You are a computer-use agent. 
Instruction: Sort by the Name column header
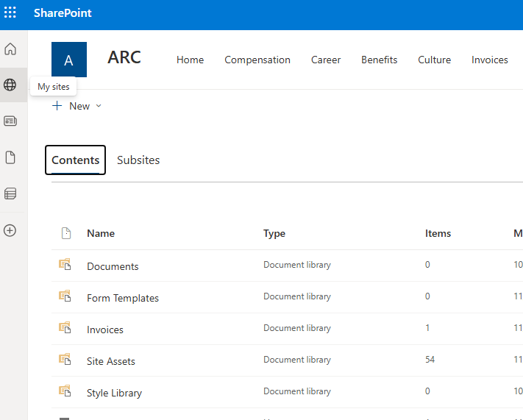pos(101,234)
